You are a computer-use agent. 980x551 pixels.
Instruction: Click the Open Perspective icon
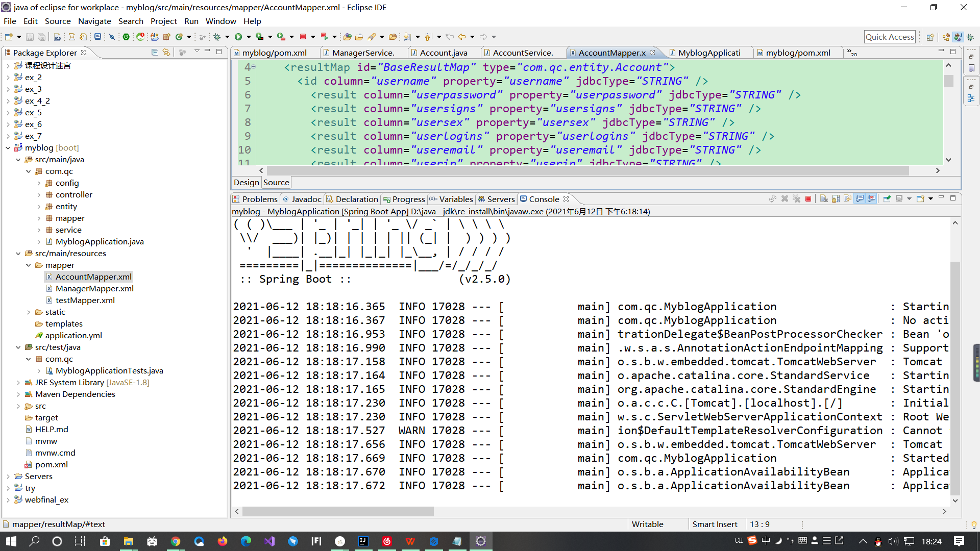pos(930,37)
